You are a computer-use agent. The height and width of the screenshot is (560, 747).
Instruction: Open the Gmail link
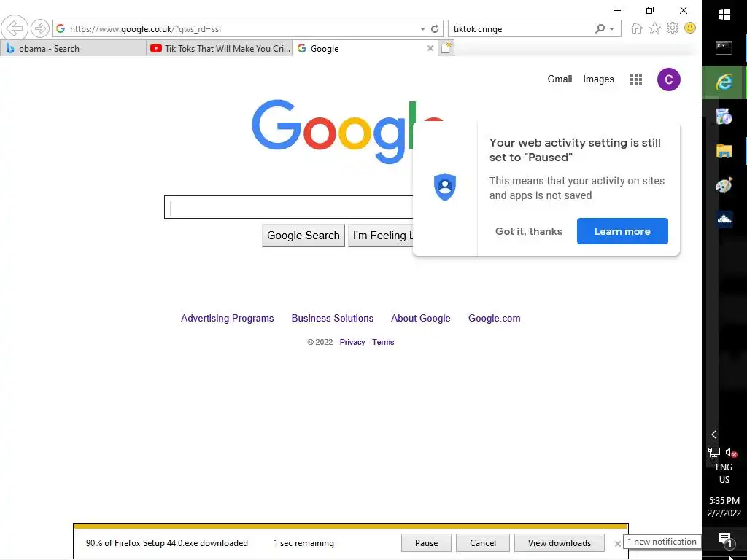(x=560, y=79)
